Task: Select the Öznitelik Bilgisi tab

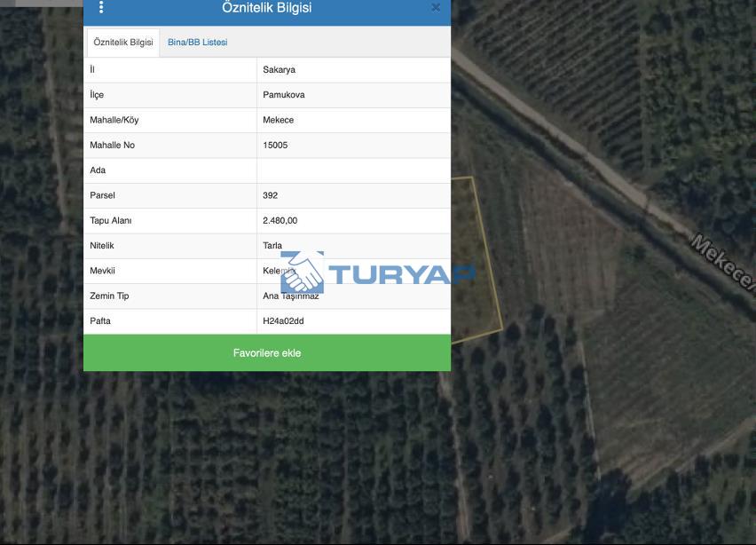Action: [x=123, y=43]
